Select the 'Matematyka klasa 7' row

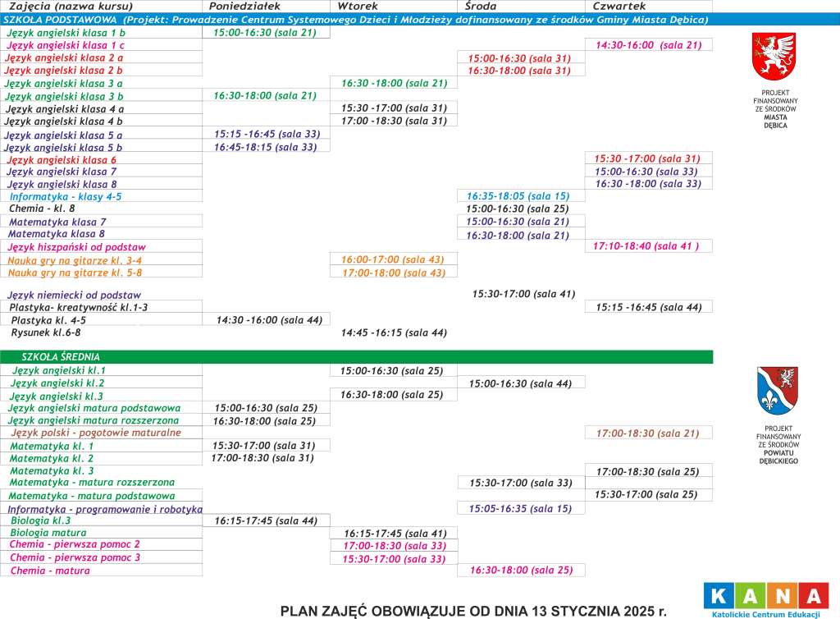[x=58, y=222]
